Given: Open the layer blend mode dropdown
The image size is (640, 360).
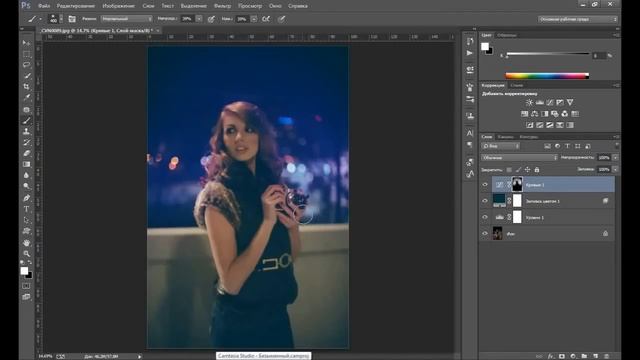Looking at the screenshot, I should tap(519, 158).
